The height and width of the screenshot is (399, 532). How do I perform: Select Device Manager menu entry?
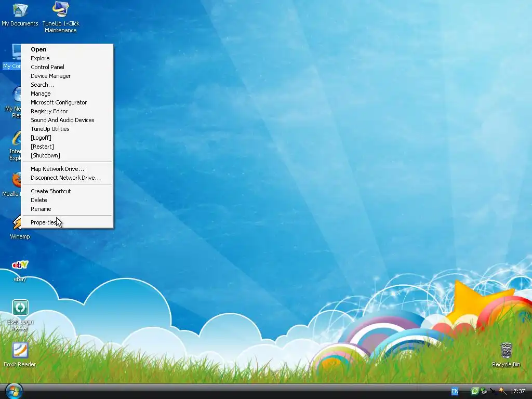tap(67, 76)
